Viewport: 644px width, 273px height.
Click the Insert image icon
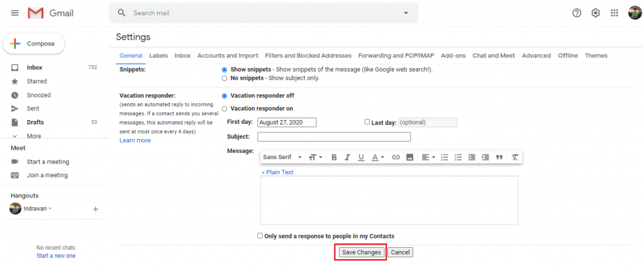pyautogui.click(x=409, y=157)
